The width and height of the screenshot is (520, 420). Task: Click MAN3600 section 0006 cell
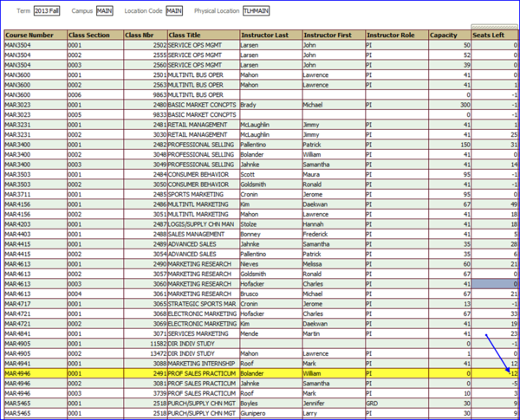click(x=95, y=95)
